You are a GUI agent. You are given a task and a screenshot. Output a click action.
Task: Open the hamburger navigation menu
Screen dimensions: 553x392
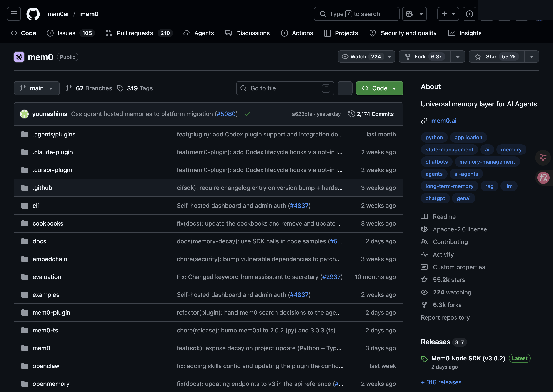[x=14, y=14]
